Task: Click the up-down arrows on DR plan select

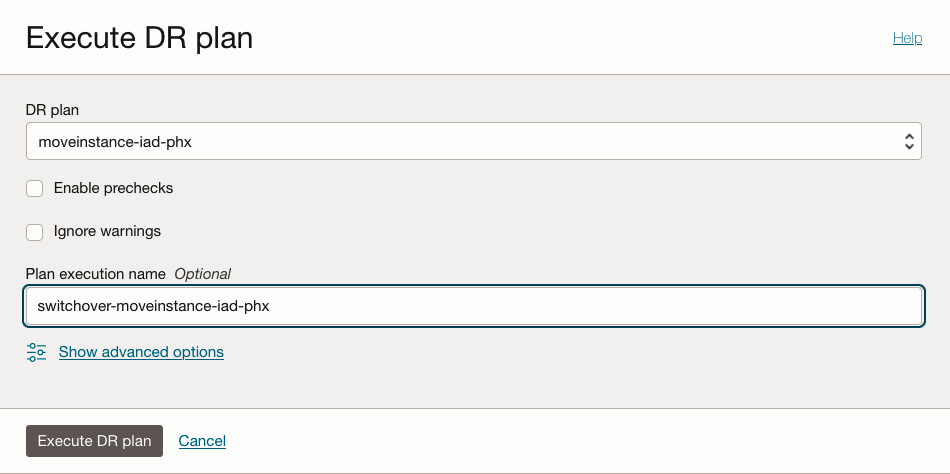Action: tap(908, 142)
